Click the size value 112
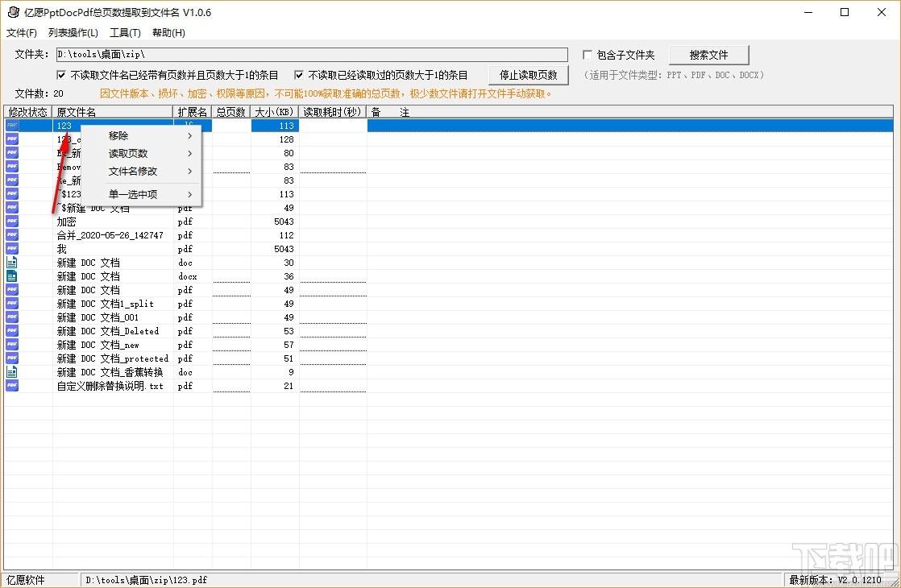The image size is (901, 588). pyautogui.click(x=287, y=235)
